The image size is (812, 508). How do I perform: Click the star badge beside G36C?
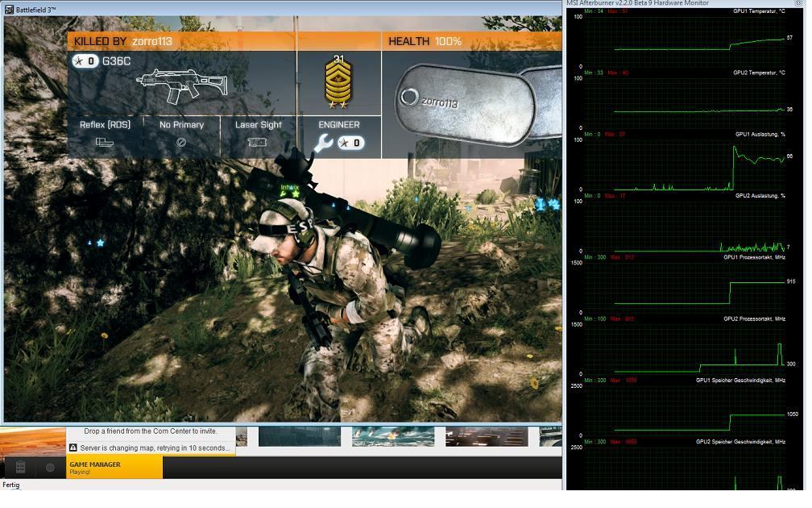85,61
